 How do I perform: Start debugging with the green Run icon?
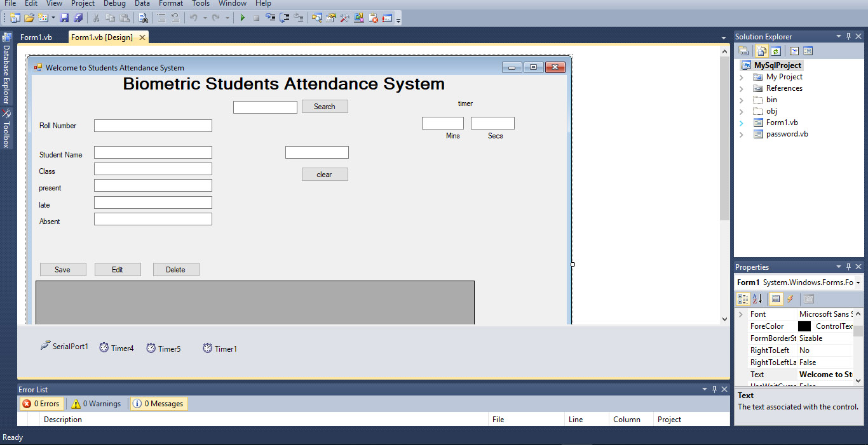coord(243,17)
